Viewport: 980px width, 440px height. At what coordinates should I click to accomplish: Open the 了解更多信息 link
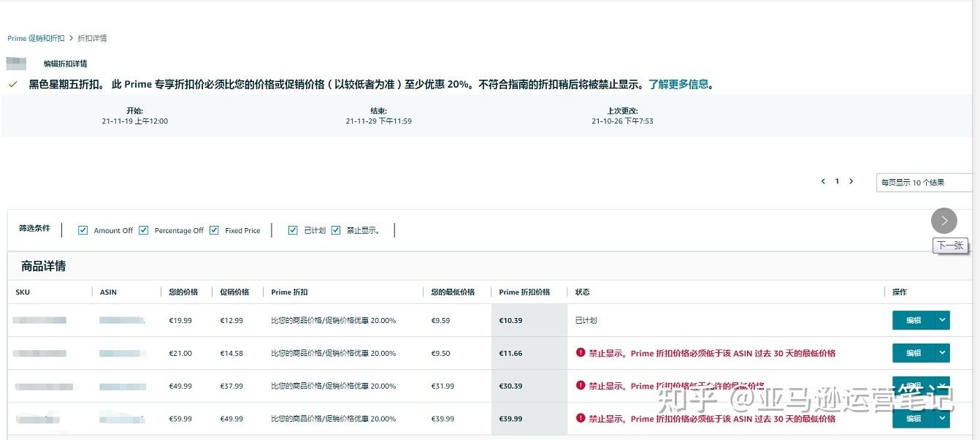[x=678, y=84]
